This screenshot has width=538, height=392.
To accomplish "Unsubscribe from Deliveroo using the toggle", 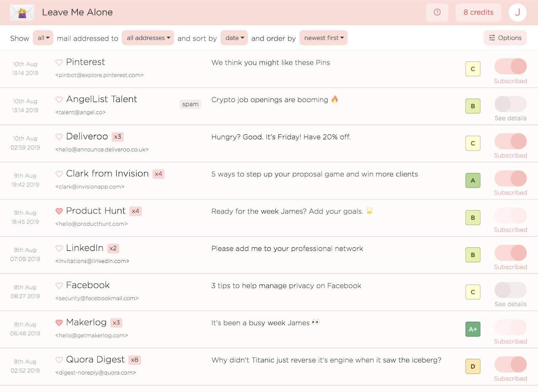I will (510, 141).
